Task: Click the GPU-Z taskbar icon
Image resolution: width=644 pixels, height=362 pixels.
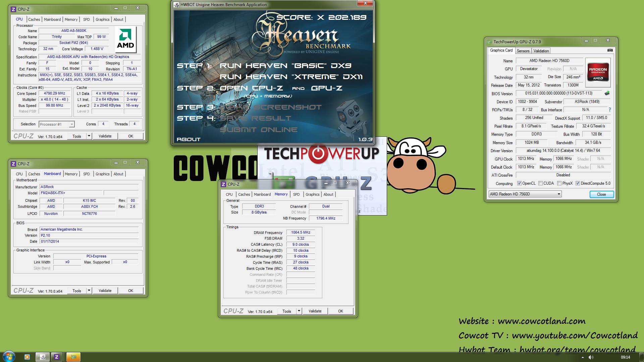Action: tap(73, 357)
